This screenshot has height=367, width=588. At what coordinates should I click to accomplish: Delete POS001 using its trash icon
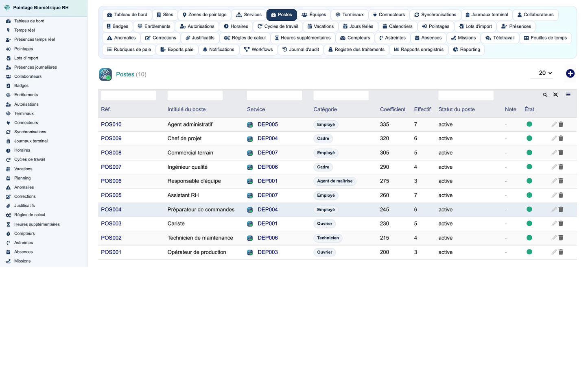point(561,252)
